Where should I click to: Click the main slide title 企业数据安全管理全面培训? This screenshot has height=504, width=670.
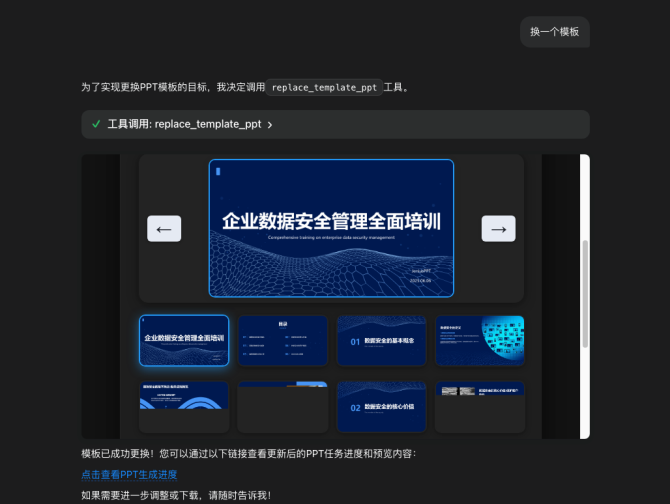coord(331,221)
